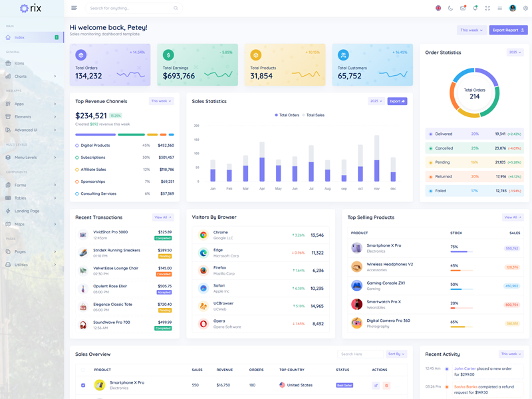Toggle the Total Sales legend series
532x399 pixels.
pos(313,115)
